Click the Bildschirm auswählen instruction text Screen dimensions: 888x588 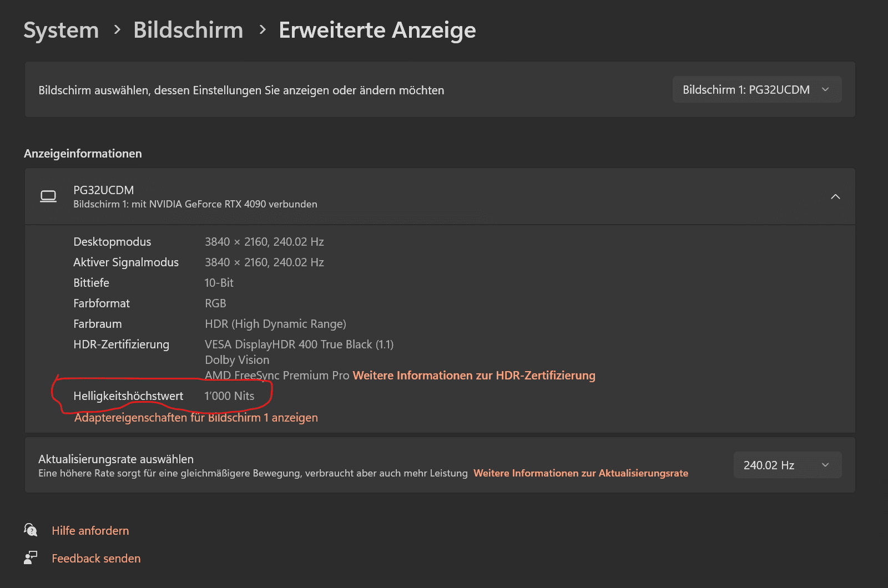[x=241, y=90]
